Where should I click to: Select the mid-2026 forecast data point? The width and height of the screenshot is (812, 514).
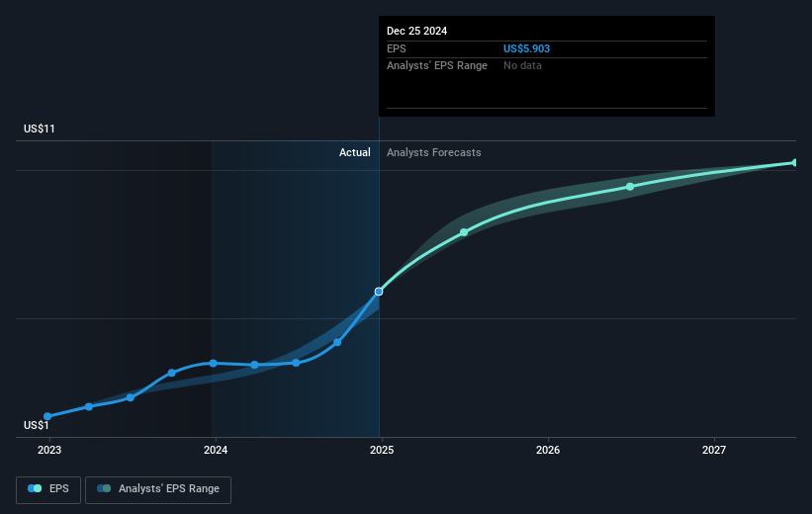tap(630, 187)
